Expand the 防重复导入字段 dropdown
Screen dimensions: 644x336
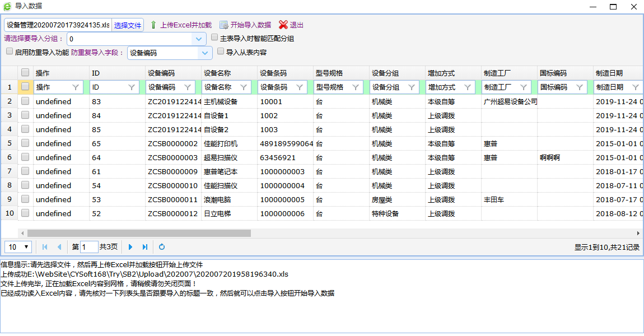coord(204,53)
